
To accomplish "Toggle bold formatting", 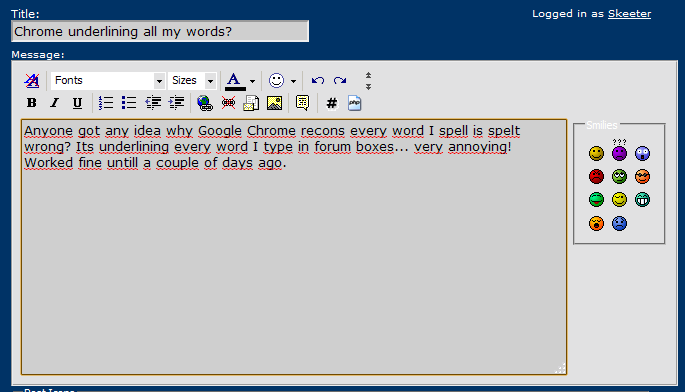I will (x=31, y=103).
